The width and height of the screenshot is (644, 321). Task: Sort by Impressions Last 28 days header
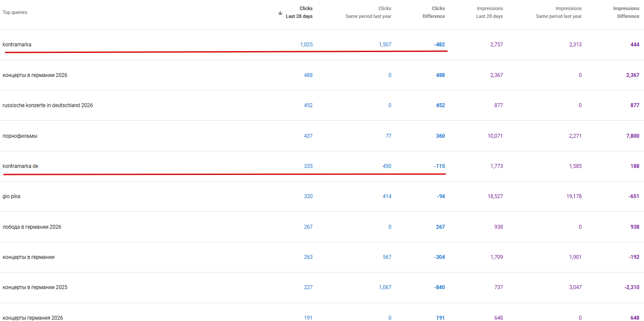[489, 12]
